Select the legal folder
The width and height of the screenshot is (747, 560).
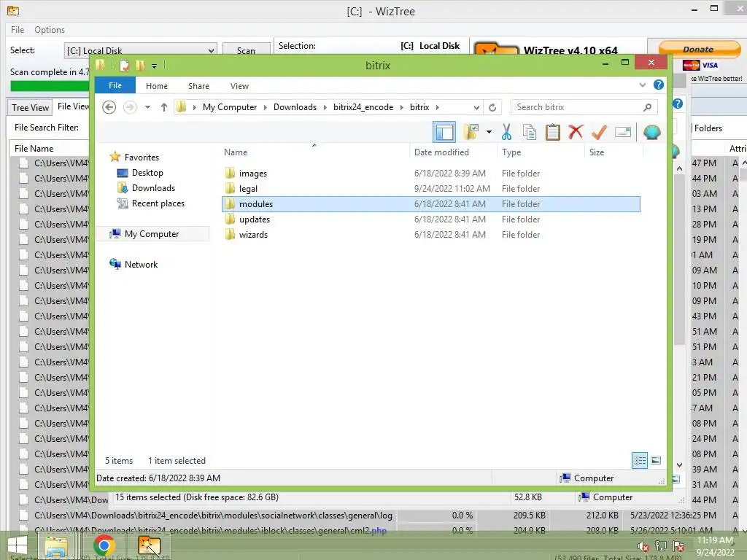coord(248,189)
